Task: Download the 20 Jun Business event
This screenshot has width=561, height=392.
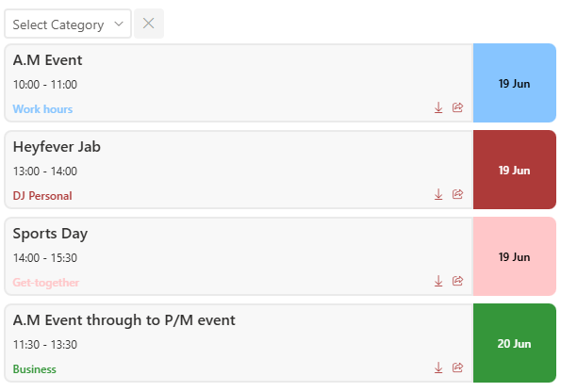Action: [438, 367]
